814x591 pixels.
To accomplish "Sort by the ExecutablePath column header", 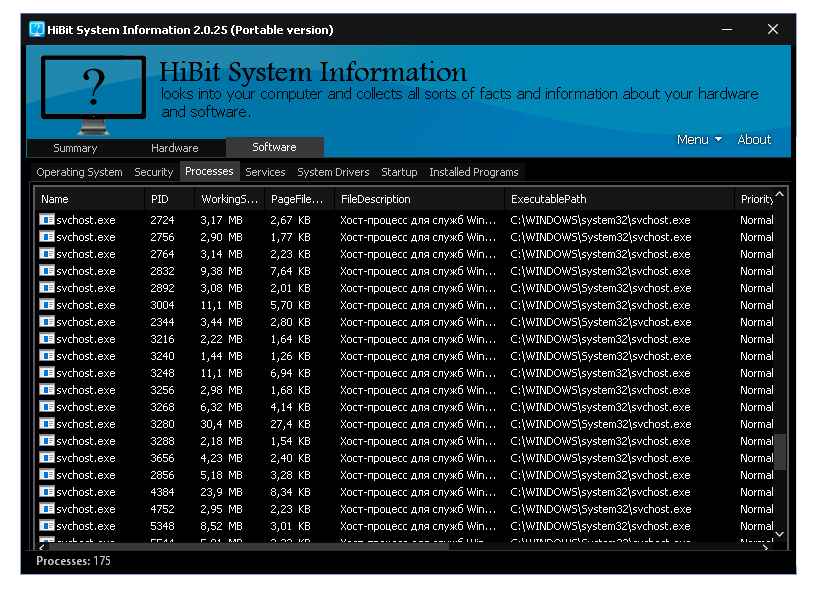I will [x=619, y=199].
